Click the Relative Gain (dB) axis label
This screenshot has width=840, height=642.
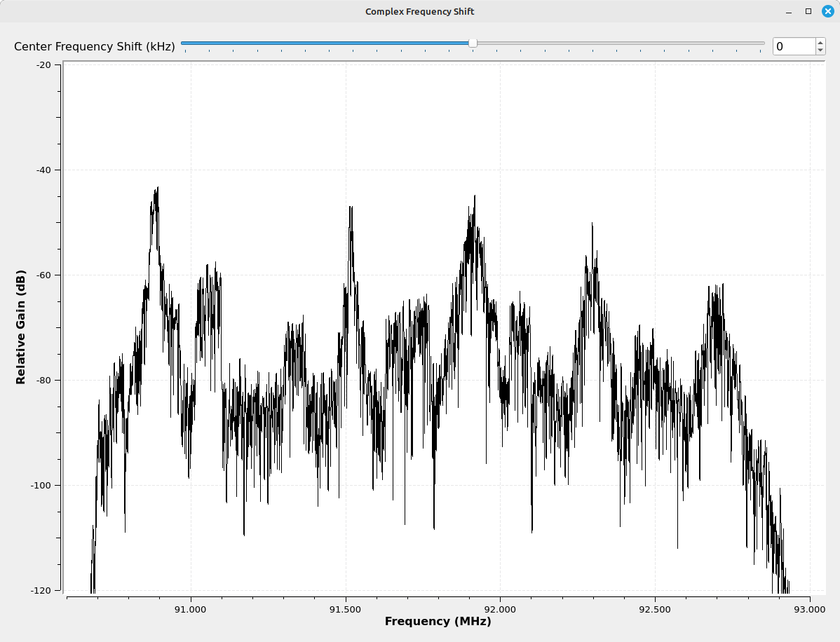pyautogui.click(x=20, y=327)
